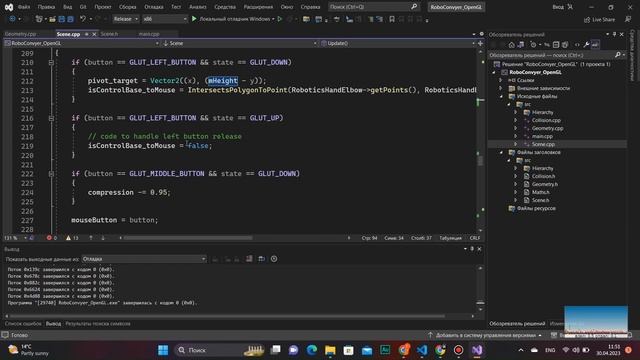The width and height of the screenshot is (640, 360).
Task: Open the Результаты поиска символов tab
Action: point(98,324)
